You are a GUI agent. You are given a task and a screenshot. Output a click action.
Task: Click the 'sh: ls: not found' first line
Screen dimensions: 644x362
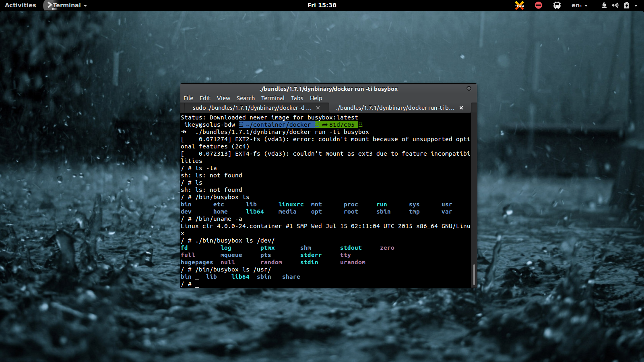coord(211,175)
